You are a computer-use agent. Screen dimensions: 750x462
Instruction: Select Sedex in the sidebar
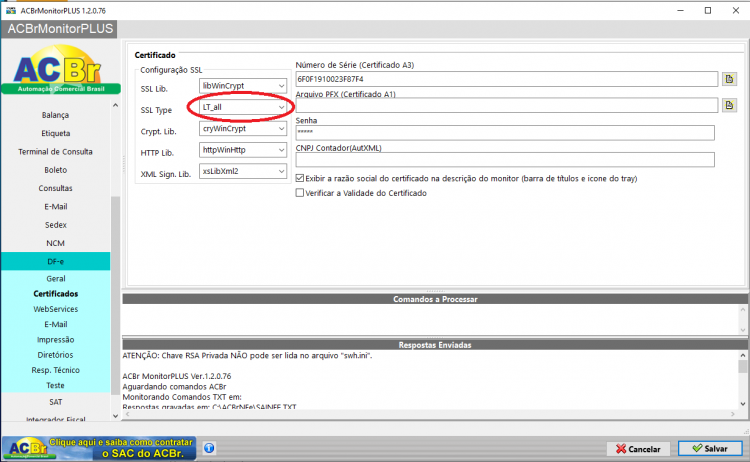tap(55, 225)
